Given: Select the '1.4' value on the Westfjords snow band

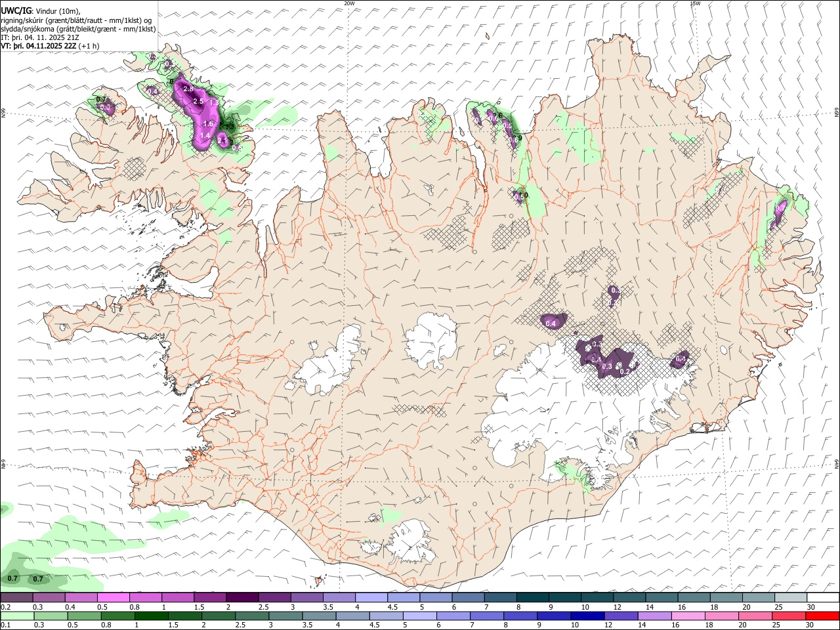Looking at the screenshot, I should 204,135.
